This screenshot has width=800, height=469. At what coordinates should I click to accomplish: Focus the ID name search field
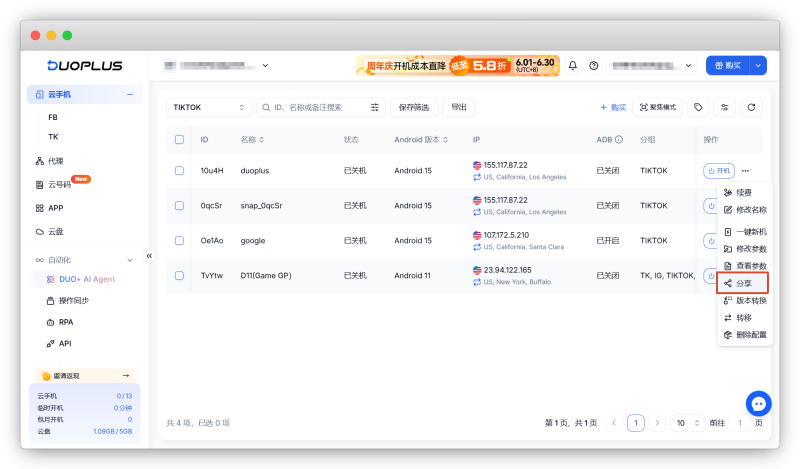pyautogui.click(x=315, y=107)
